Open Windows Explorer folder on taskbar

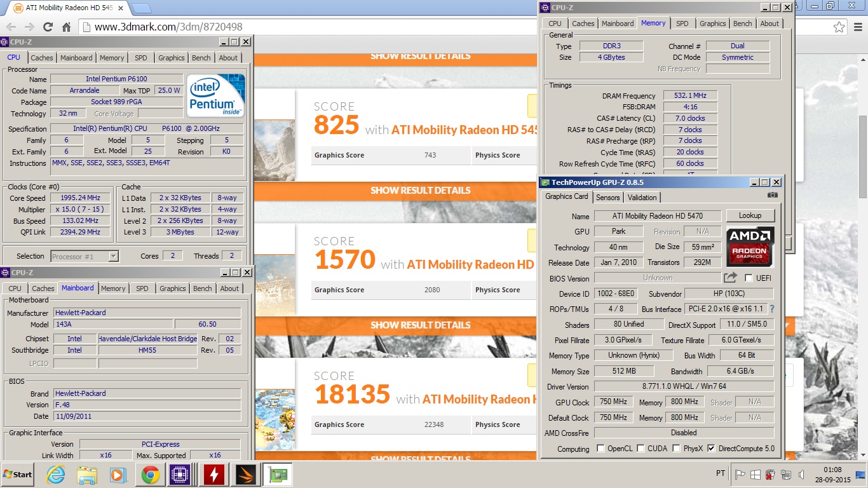click(x=86, y=475)
